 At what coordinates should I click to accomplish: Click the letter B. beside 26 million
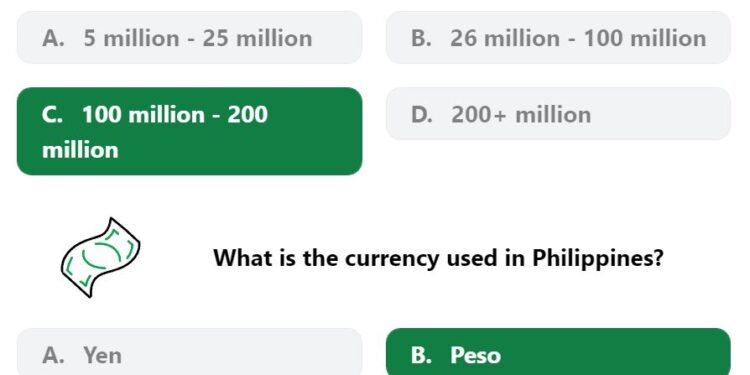[421, 38]
